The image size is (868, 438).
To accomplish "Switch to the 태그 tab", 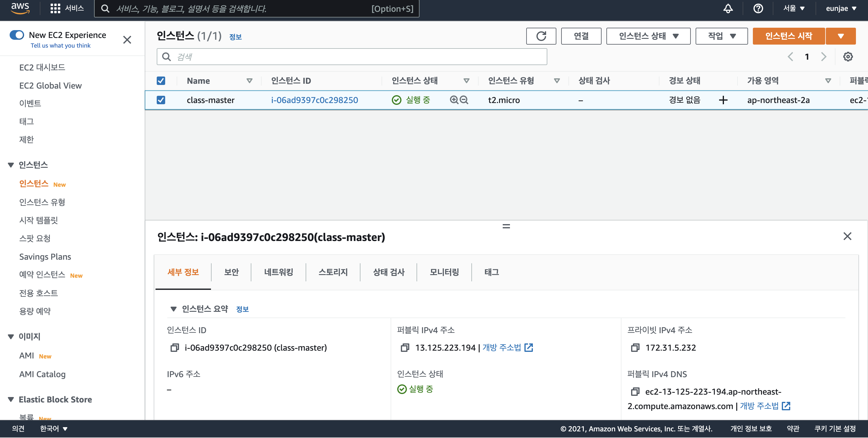I will click(492, 272).
